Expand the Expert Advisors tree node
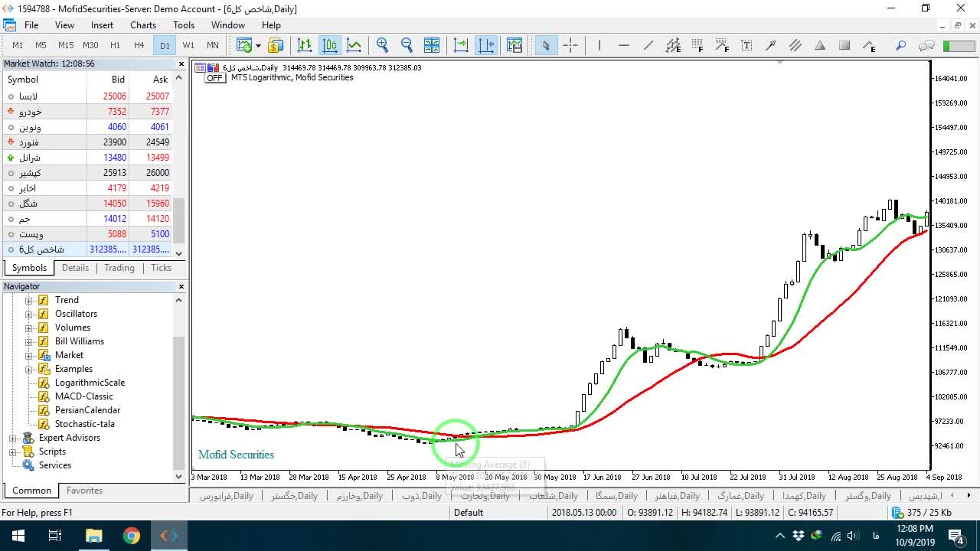Screen dimensions: 980x551 pyautogui.click(x=12, y=438)
